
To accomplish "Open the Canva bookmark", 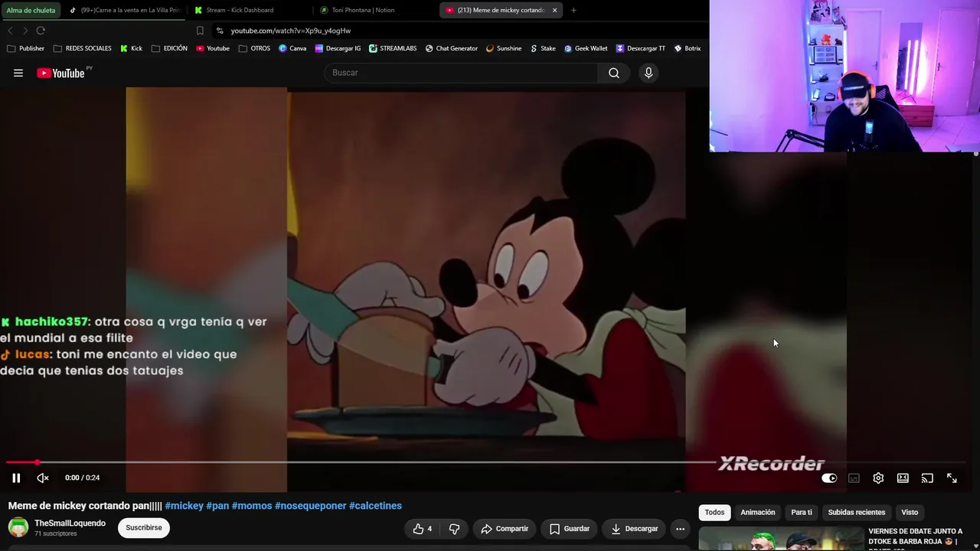I will tap(292, 48).
